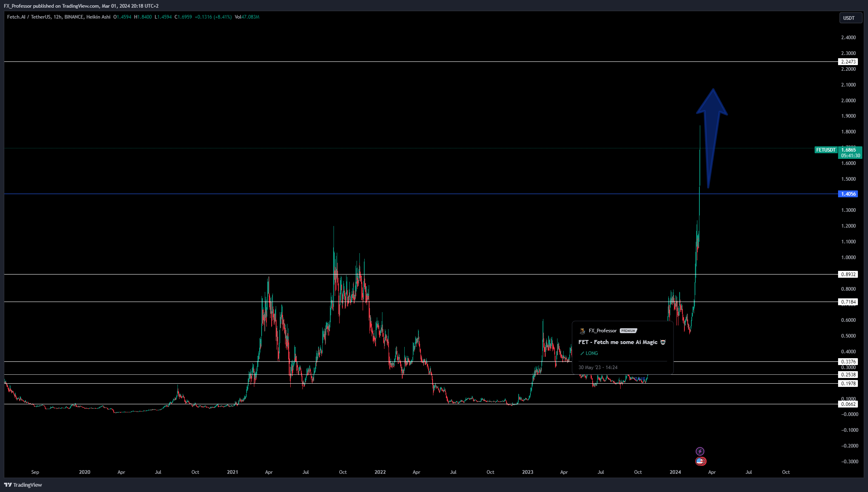Click the open value O1.4594
Screen dimensions: 868x492
coord(122,17)
